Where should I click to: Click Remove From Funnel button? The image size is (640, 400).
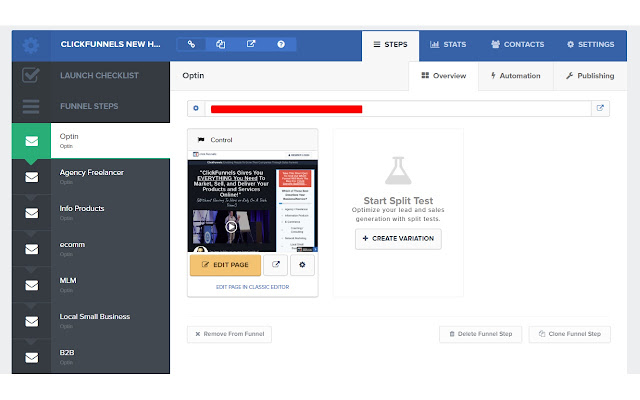tap(229, 334)
